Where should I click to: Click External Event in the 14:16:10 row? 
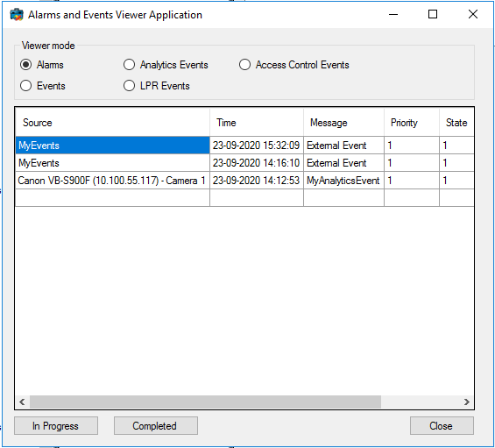[x=343, y=163]
